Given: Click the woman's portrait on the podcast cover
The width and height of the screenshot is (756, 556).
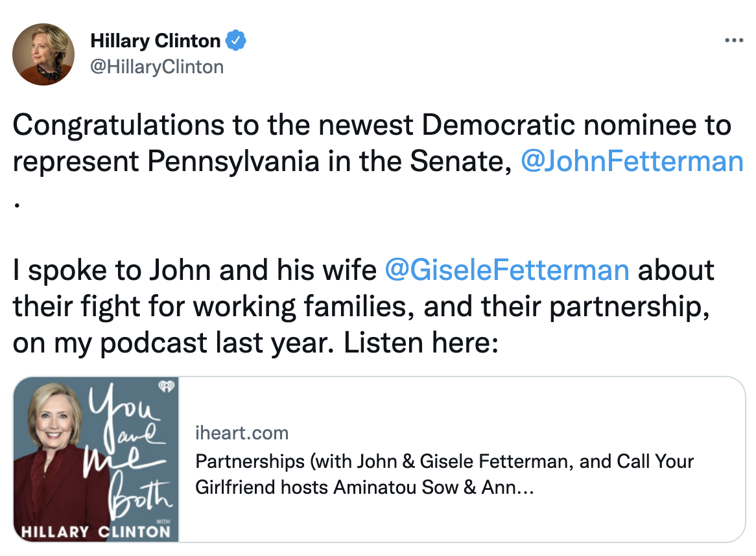Looking at the screenshot, I should 55,454.
